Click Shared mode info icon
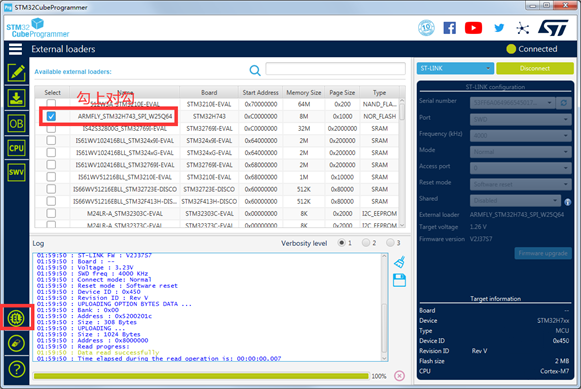581x389 pixels. (567, 202)
